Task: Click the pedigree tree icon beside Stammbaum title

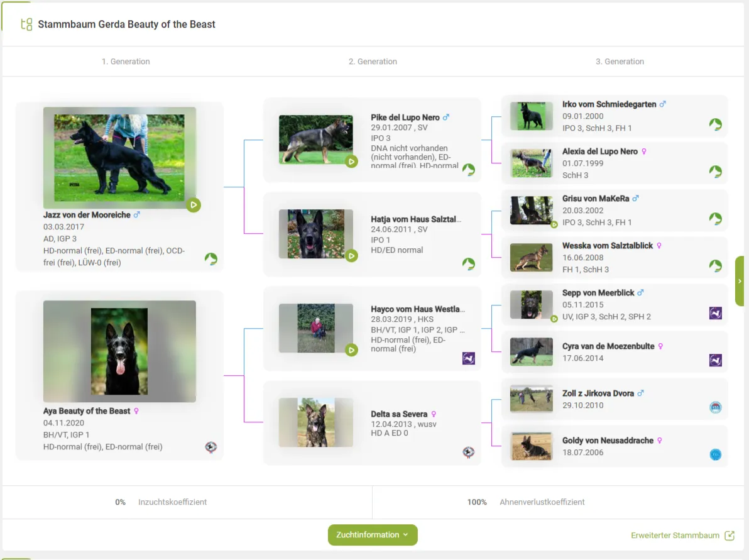Action: coord(26,25)
